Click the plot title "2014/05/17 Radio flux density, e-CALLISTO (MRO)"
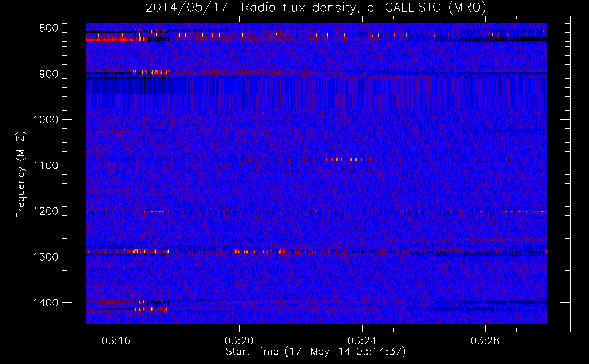 pyautogui.click(x=316, y=7)
